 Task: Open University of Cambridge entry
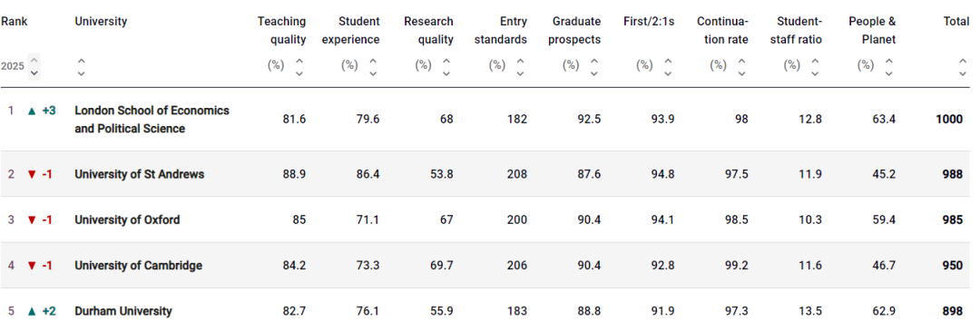138,266
